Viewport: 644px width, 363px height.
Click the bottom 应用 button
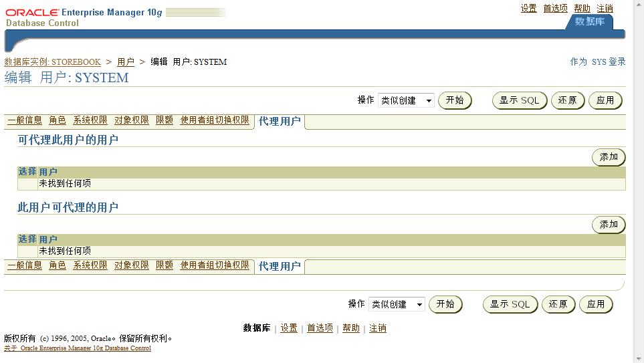click(x=596, y=304)
